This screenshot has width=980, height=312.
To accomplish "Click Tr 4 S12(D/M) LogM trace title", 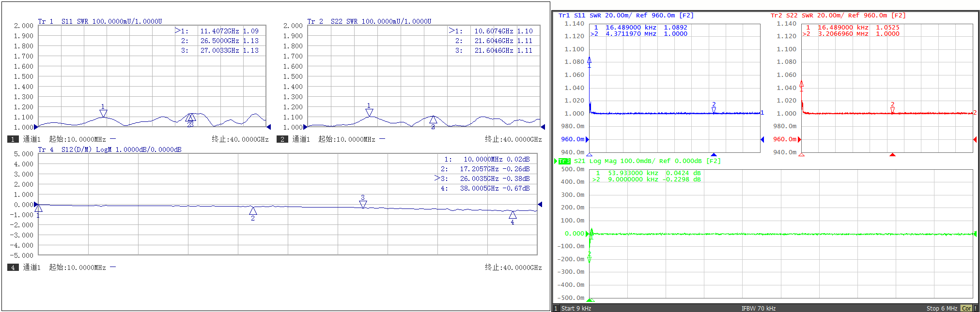I will (x=109, y=149).
